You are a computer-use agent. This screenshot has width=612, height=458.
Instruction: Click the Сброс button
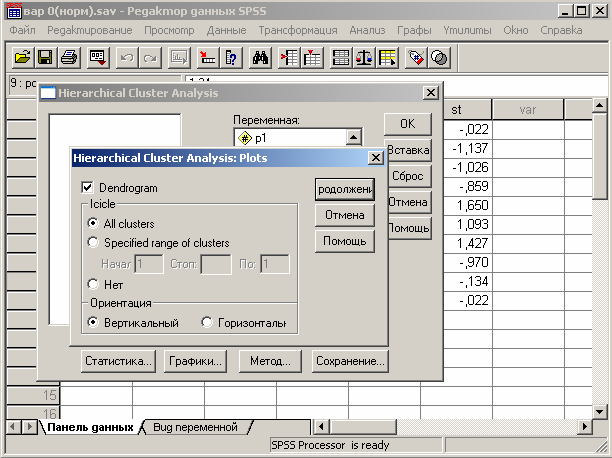(409, 176)
